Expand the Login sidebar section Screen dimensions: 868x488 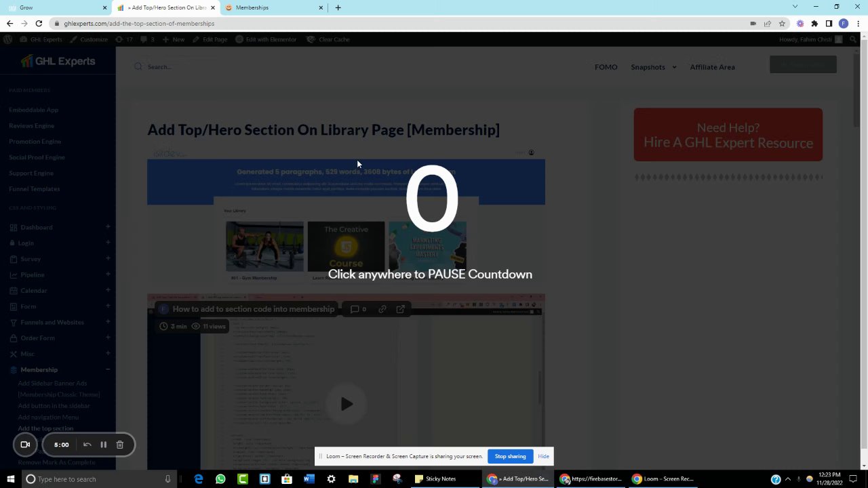click(108, 243)
